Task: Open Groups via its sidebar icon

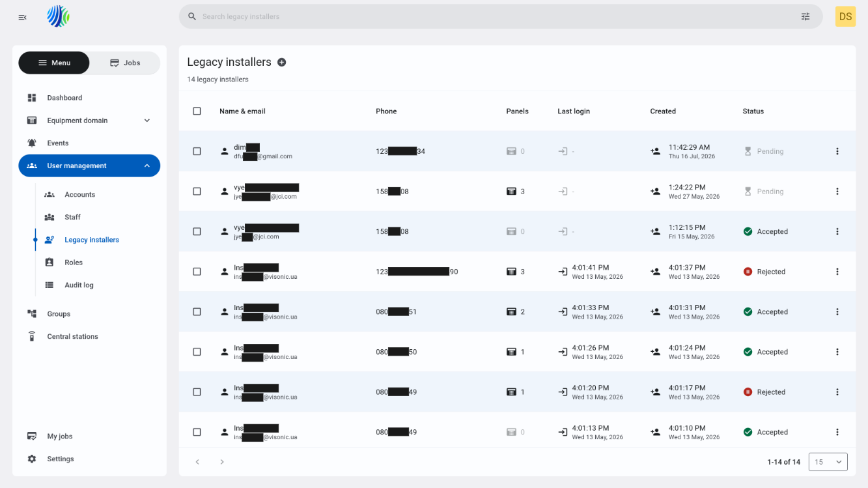Action: 32,313
